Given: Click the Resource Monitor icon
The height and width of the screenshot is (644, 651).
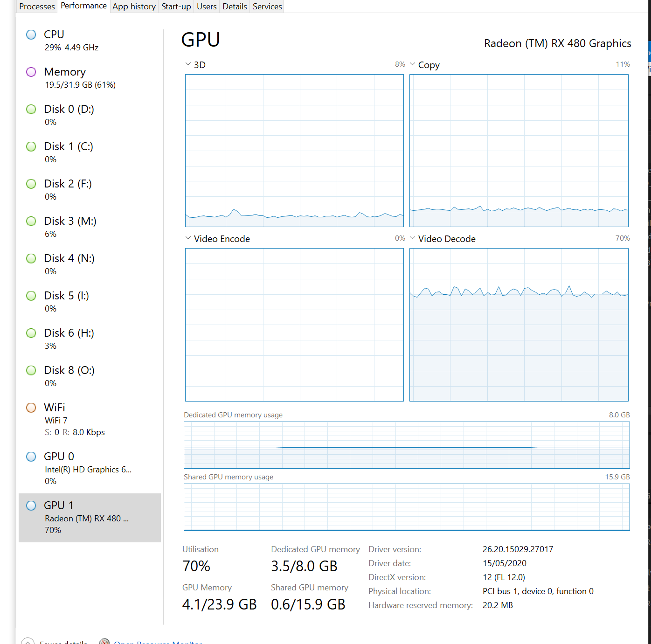Looking at the screenshot, I should pos(104,642).
